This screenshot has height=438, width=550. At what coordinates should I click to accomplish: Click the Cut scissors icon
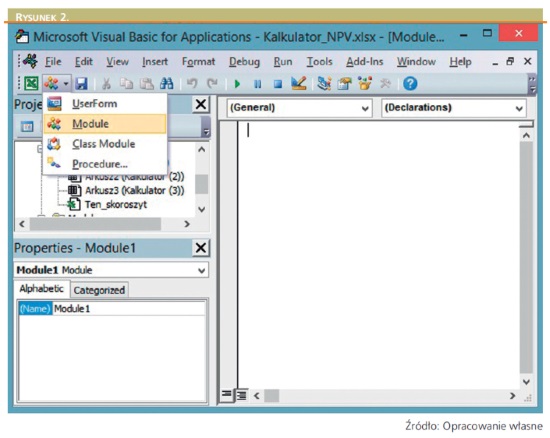click(107, 83)
